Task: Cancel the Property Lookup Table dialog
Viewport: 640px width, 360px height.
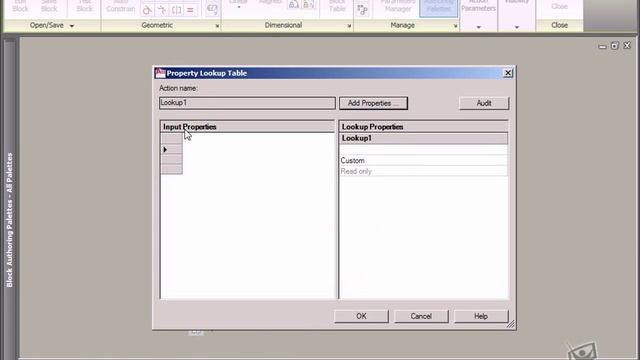Action: click(x=421, y=316)
